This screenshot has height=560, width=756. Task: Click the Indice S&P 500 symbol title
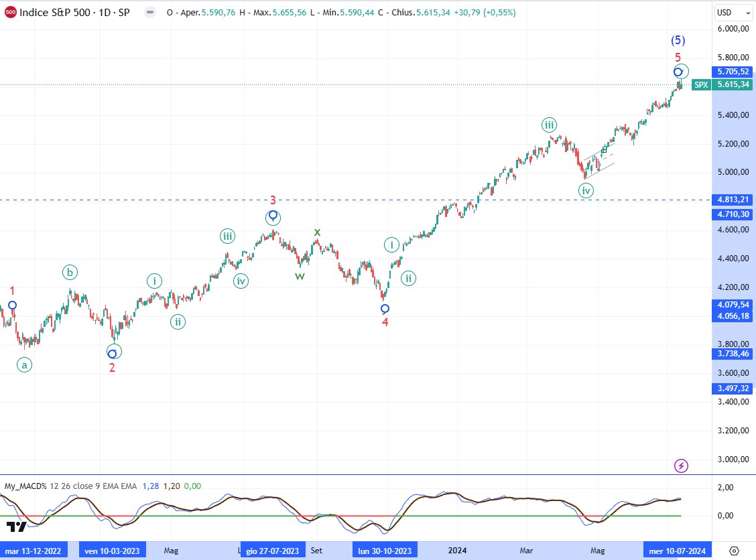tap(74, 13)
